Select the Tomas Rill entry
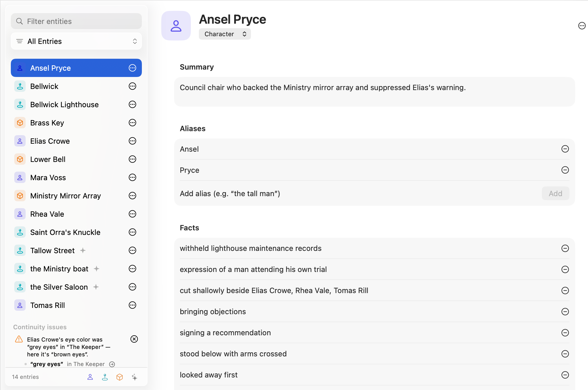Image resolution: width=588 pixels, height=390 pixels. click(76, 305)
